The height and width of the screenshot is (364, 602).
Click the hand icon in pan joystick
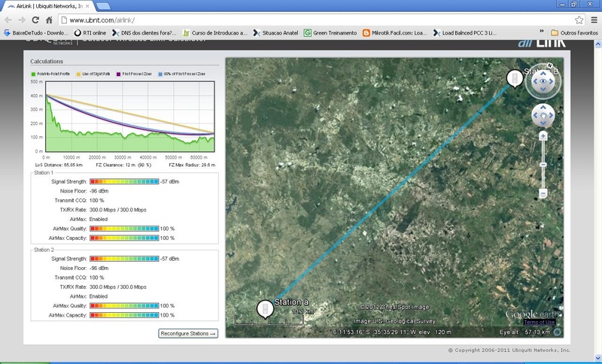coord(543,116)
